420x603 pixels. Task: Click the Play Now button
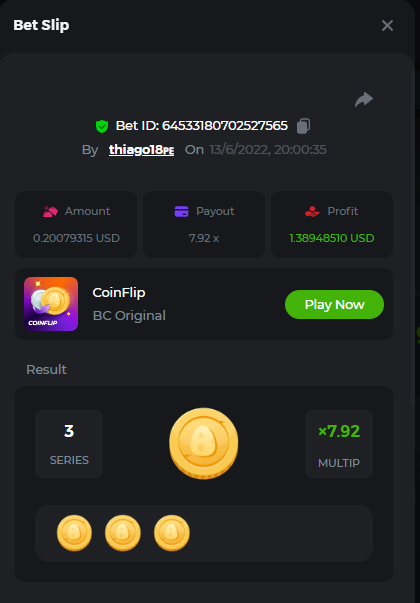click(x=334, y=305)
